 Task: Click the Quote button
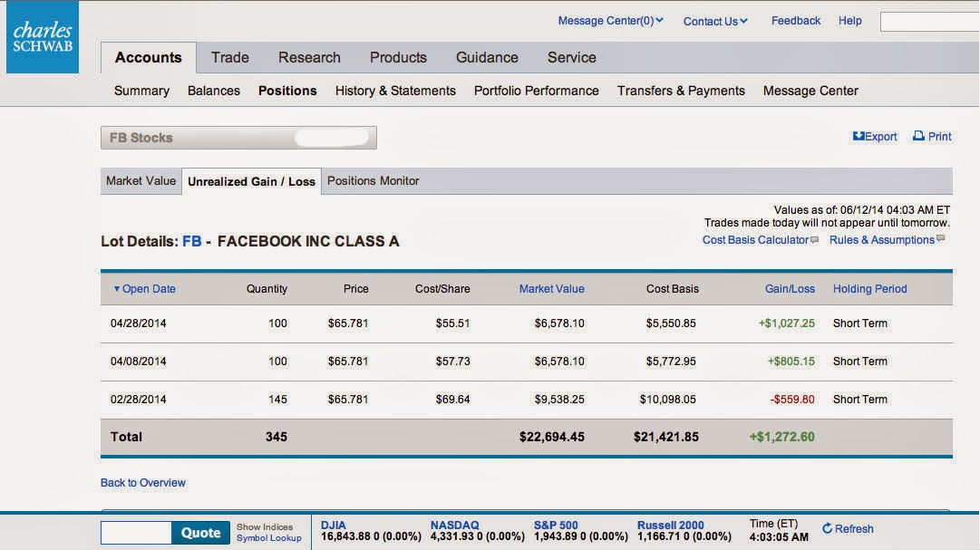200,533
